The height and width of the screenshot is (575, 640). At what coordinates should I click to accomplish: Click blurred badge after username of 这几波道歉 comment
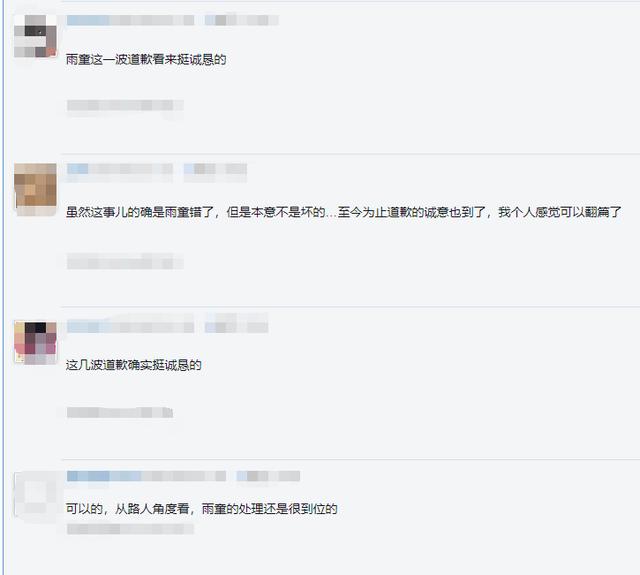(236, 327)
